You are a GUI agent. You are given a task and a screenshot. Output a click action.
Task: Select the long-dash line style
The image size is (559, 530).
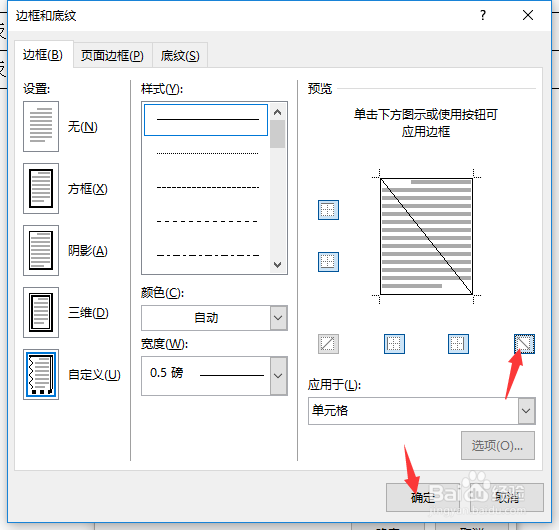coord(206,221)
